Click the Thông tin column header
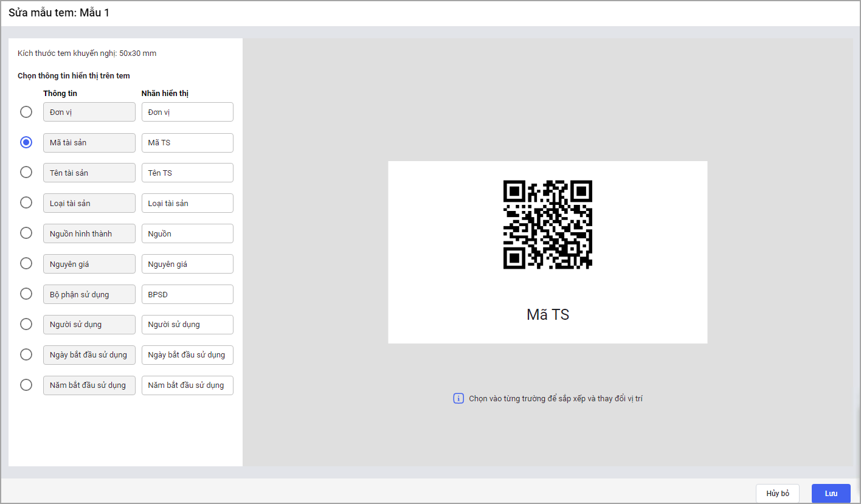 click(x=60, y=94)
